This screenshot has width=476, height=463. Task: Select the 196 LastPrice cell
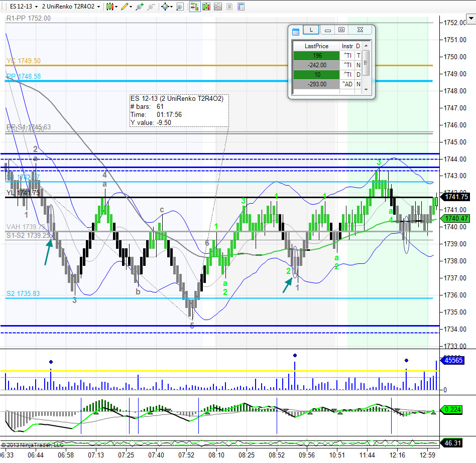click(x=317, y=56)
